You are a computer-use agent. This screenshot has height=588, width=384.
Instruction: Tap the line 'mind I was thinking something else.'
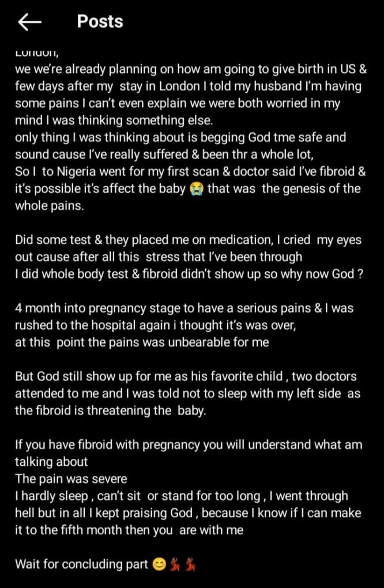click(114, 120)
